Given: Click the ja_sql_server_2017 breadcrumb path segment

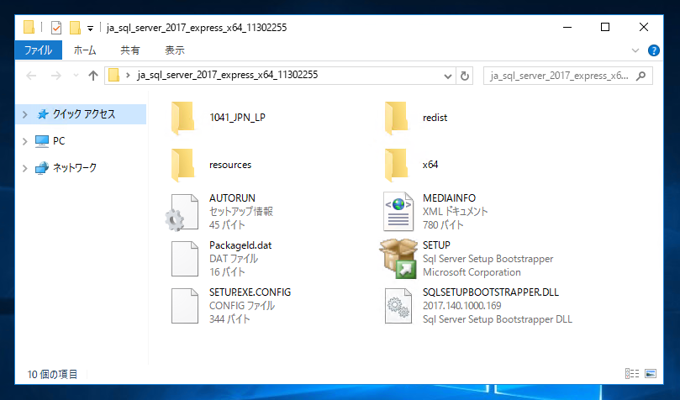Looking at the screenshot, I should click(x=228, y=75).
